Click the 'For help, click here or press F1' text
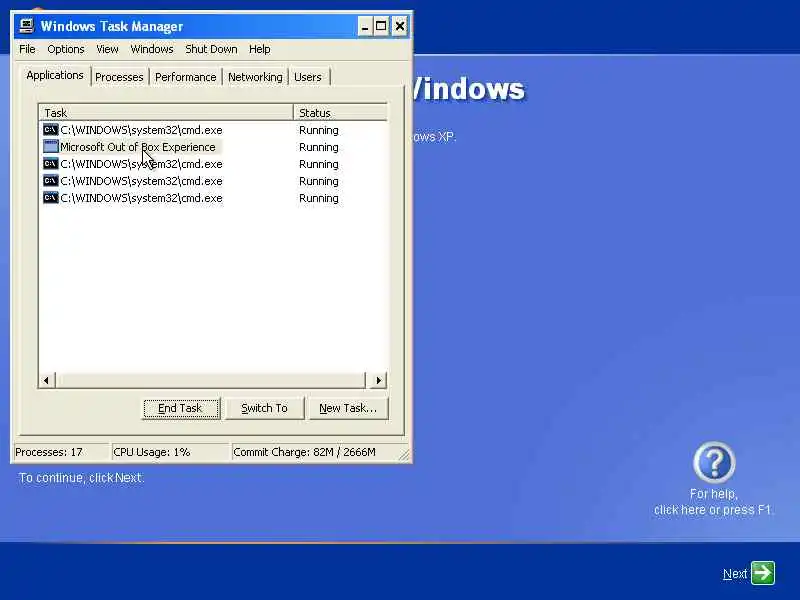 tap(713, 502)
